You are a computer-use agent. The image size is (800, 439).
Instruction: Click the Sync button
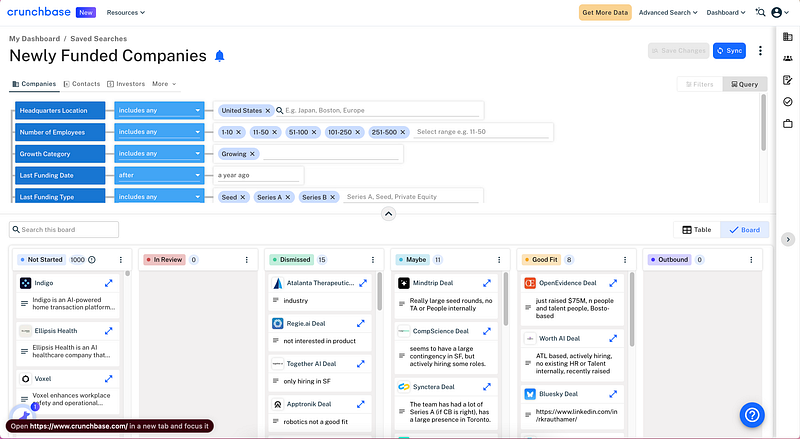(729, 51)
